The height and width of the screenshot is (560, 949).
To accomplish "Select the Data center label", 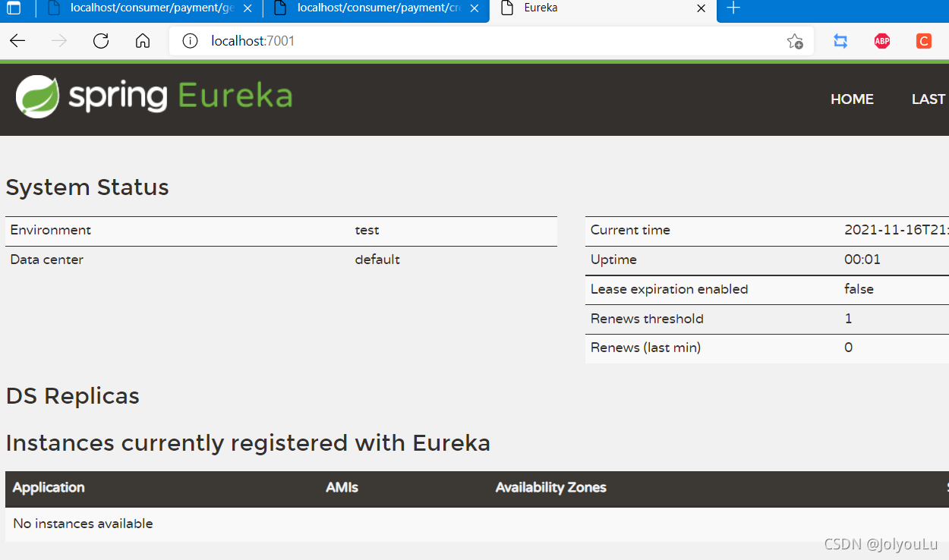I will [47, 260].
